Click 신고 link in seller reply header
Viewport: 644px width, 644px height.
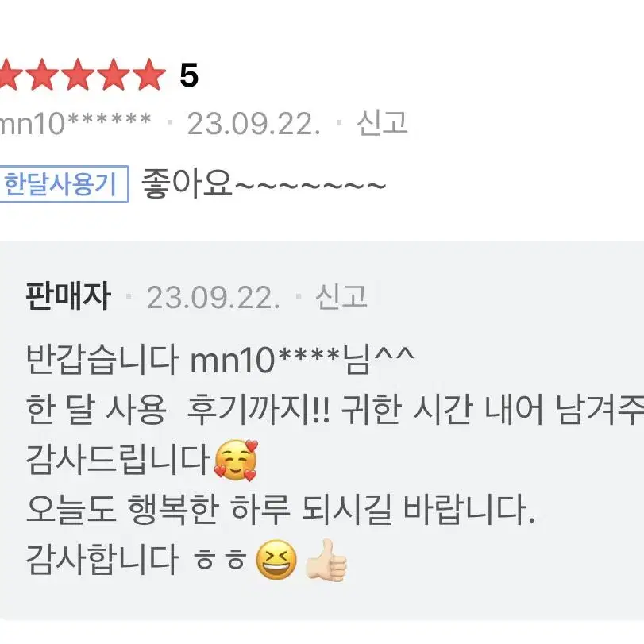click(x=341, y=296)
